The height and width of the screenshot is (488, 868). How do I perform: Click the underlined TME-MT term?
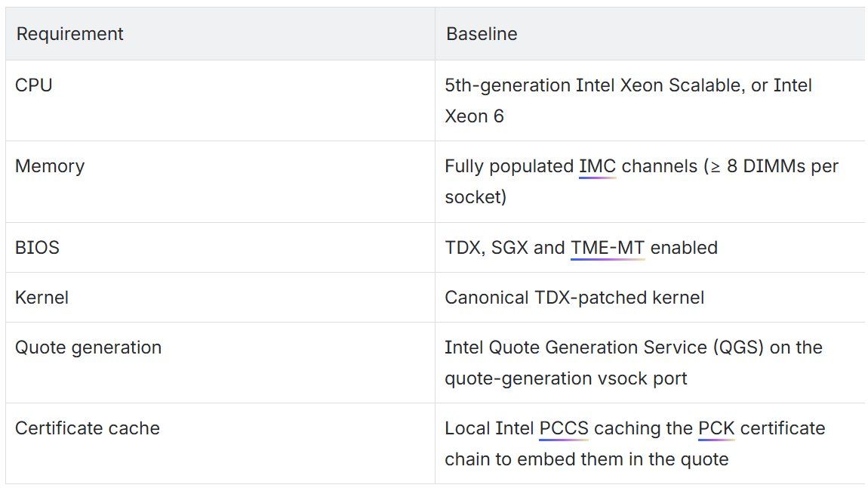click(x=608, y=248)
